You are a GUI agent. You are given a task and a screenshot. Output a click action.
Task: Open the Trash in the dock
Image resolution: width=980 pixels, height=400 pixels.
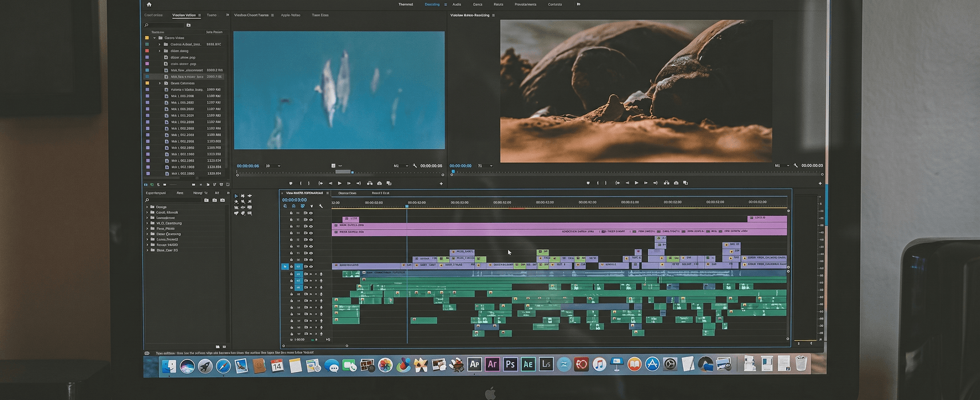click(x=802, y=364)
